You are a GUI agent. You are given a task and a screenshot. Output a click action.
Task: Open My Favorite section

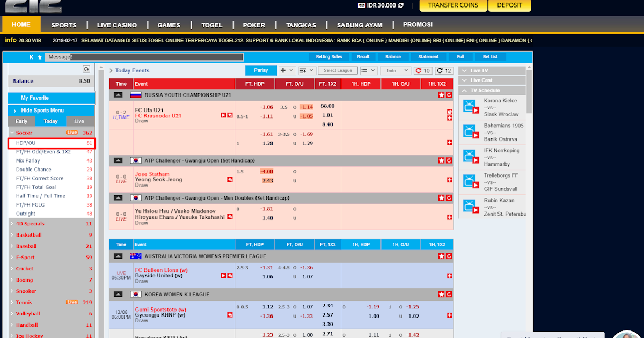[x=51, y=98]
